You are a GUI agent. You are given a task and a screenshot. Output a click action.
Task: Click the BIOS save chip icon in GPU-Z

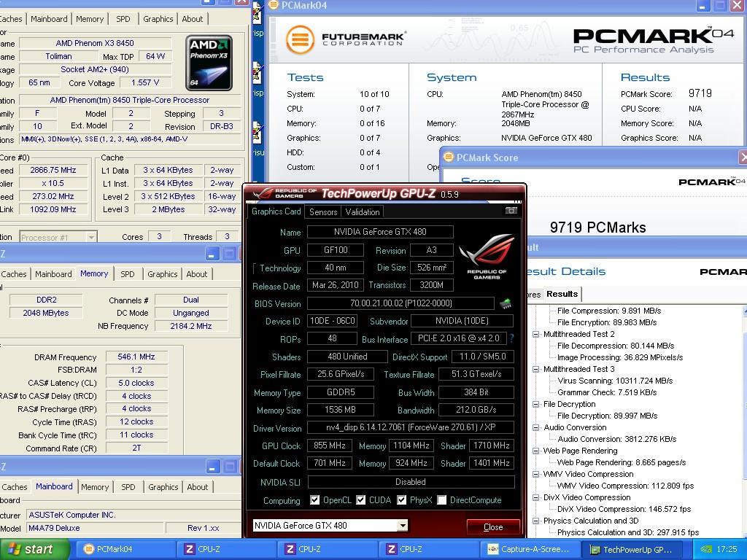[x=506, y=303]
